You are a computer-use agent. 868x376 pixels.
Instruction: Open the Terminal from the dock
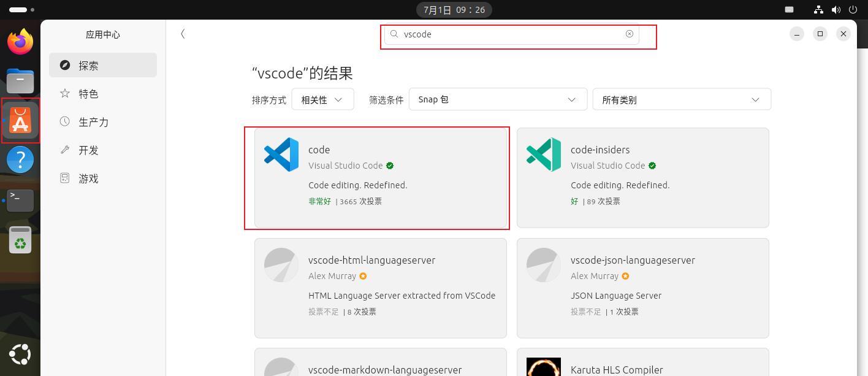(x=20, y=200)
